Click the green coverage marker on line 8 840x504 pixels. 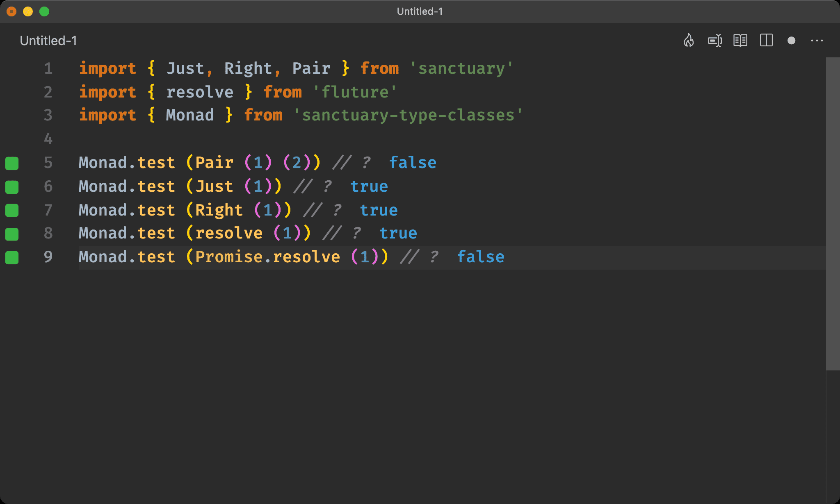click(x=12, y=234)
